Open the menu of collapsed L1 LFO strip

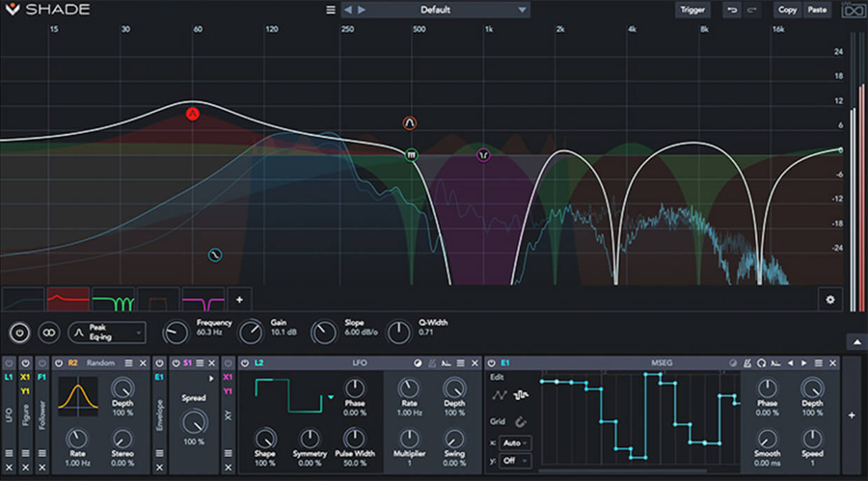click(9, 453)
